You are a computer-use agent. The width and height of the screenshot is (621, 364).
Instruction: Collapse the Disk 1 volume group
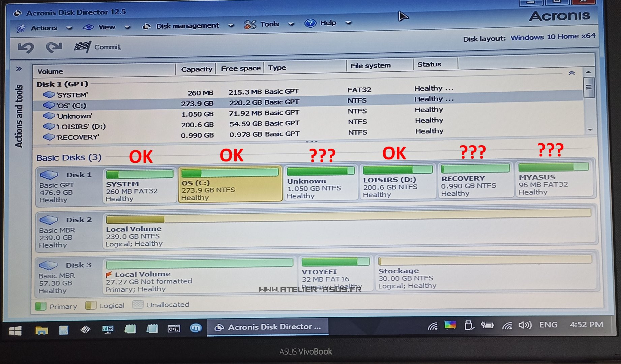[x=572, y=73]
